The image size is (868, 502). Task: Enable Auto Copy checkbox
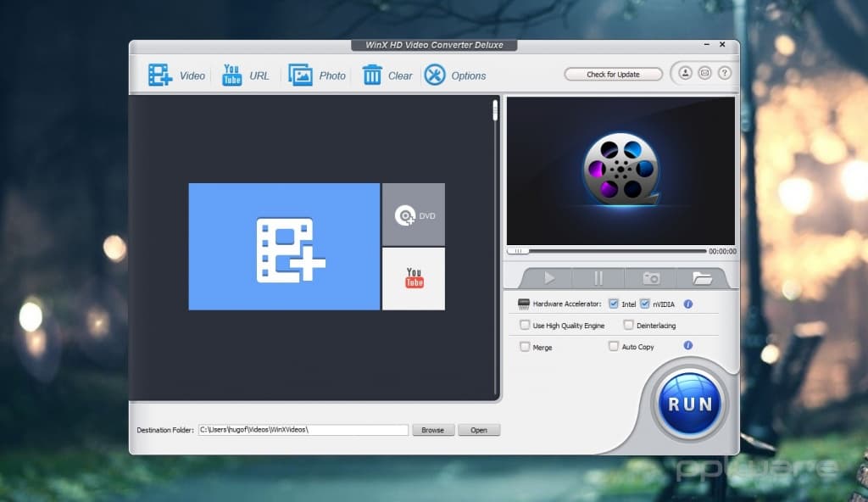(x=614, y=346)
